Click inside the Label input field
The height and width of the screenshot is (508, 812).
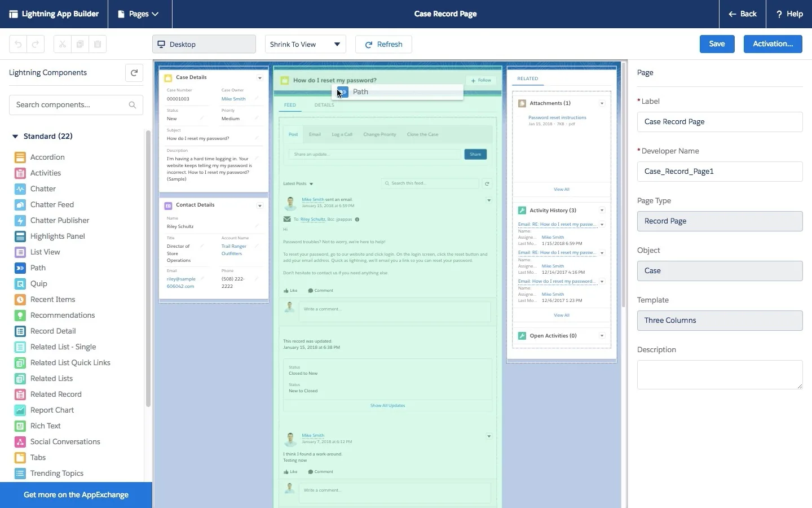coord(720,122)
